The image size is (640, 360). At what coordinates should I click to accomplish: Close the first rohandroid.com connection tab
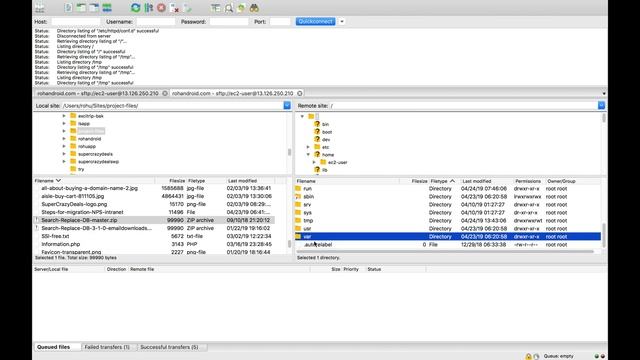165,93
